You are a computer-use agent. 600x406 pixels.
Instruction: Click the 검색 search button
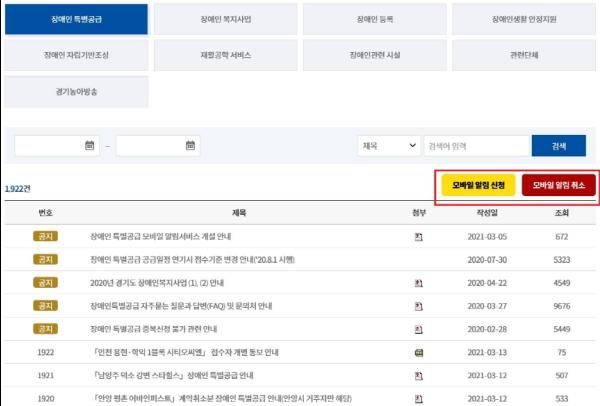pyautogui.click(x=558, y=146)
